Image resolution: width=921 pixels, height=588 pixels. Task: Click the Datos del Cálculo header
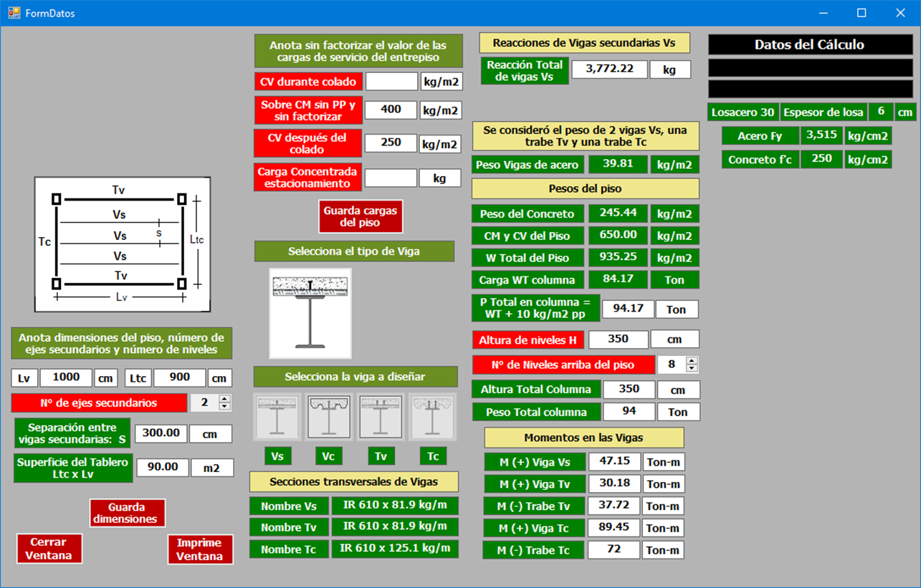(x=811, y=44)
